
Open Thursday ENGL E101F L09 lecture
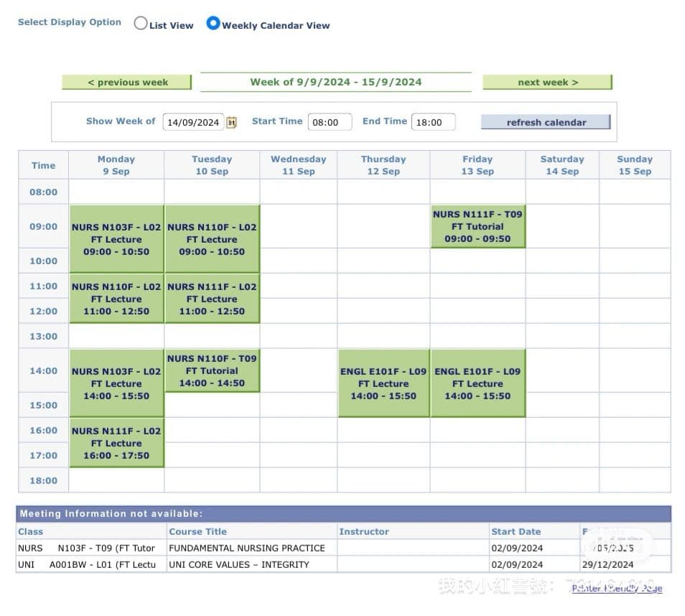pyautogui.click(x=383, y=383)
